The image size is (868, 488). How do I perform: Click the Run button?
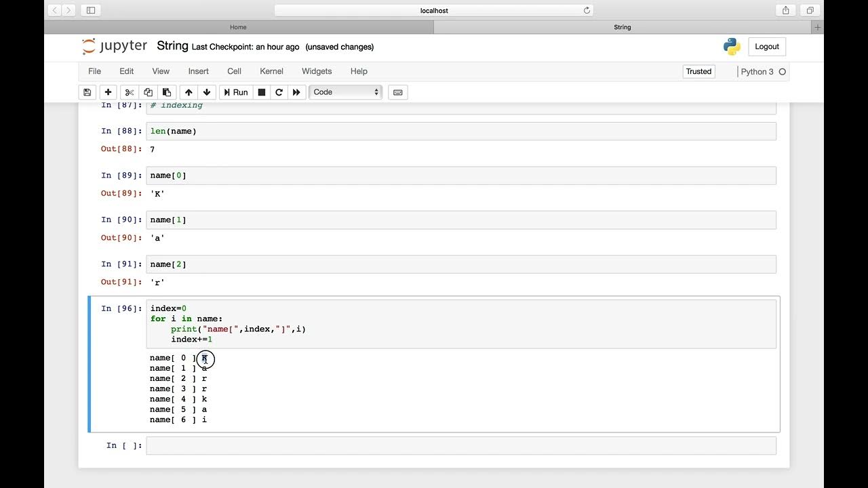(x=235, y=92)
